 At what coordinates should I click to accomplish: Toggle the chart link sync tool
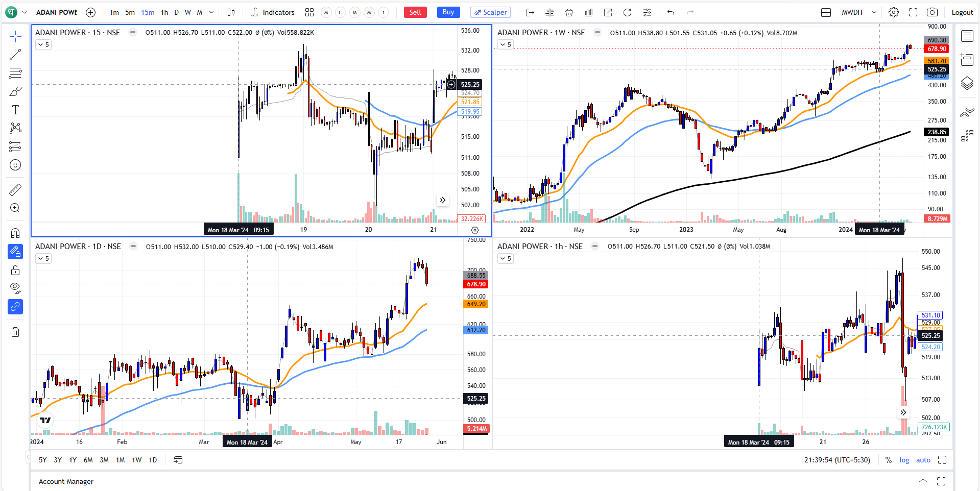[x=15, y=307]
